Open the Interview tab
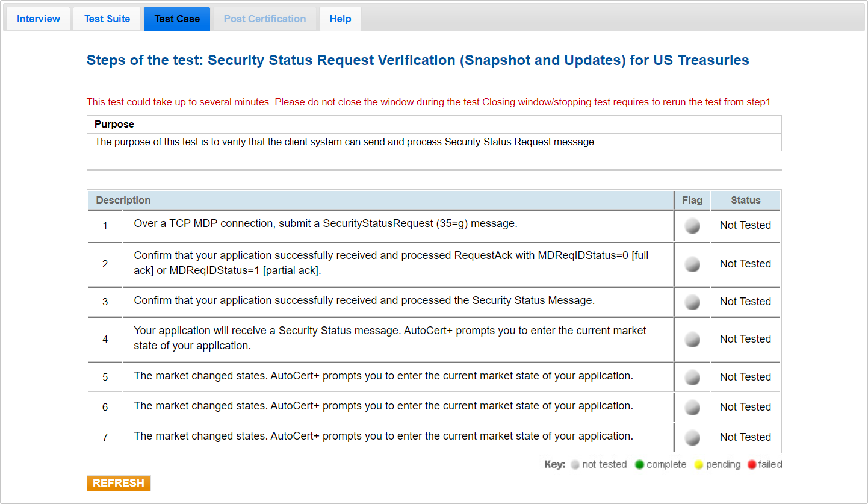Image resolution: width=868 pixels, height=504 pixels. 39,19
